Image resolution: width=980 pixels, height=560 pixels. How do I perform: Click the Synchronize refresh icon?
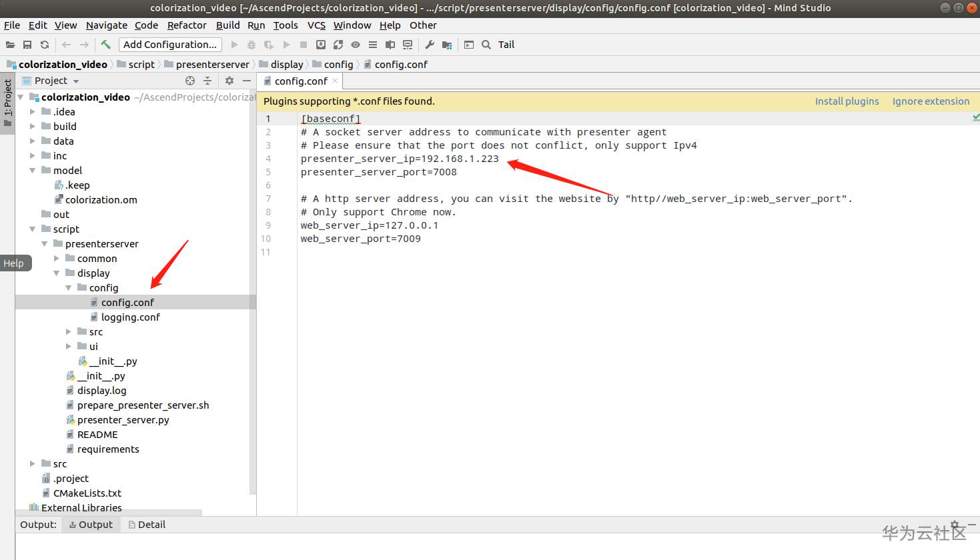(45, 45)
